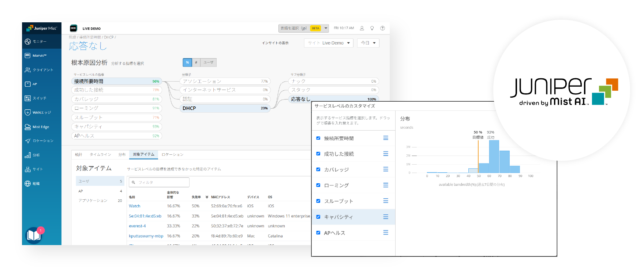
Task: Click the drag handle for 成功した接続
Action: point(386,154)
